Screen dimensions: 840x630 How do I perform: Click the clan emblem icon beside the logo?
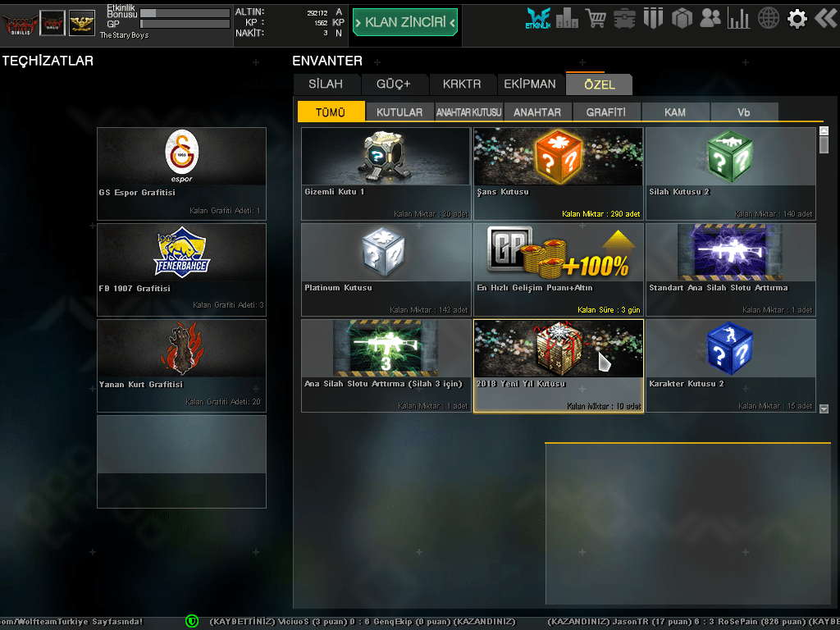point(52,24)
